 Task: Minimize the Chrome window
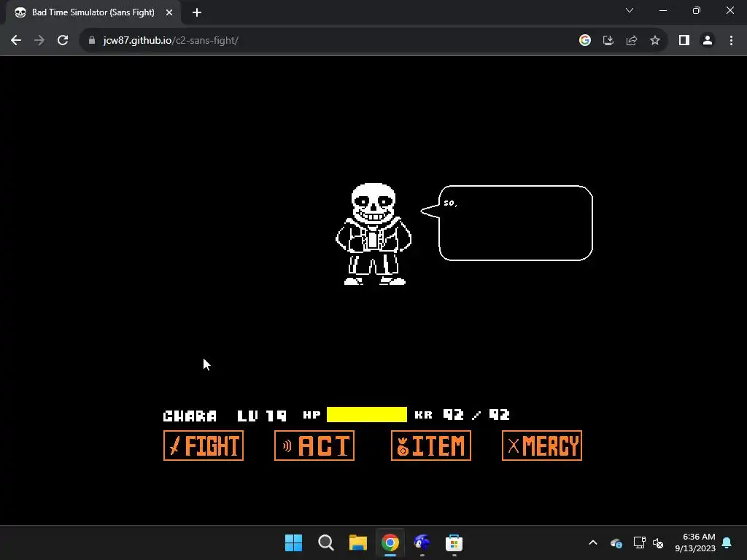coord(663,10)
